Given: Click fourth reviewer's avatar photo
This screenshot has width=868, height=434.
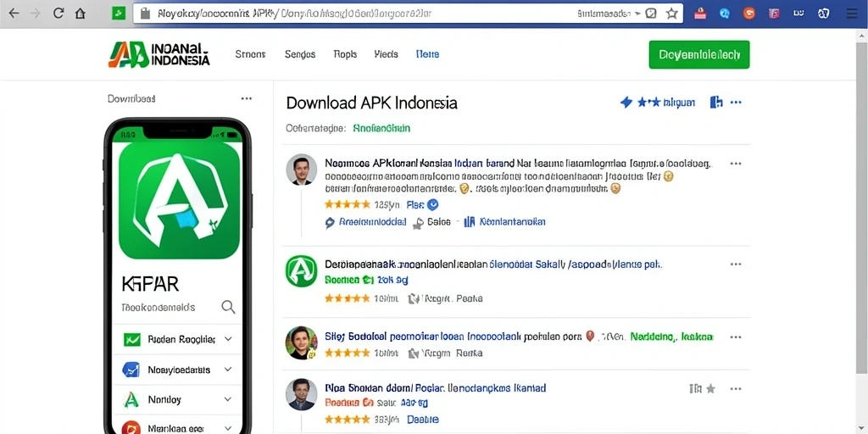Looking at the screenshot, I should (301, 394).
